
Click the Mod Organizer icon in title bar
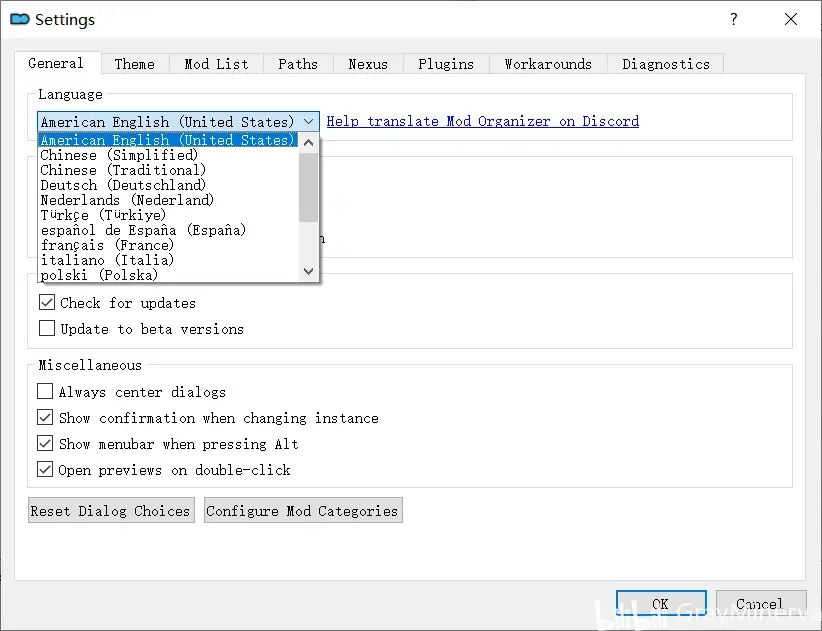click(x=20, y=19)
